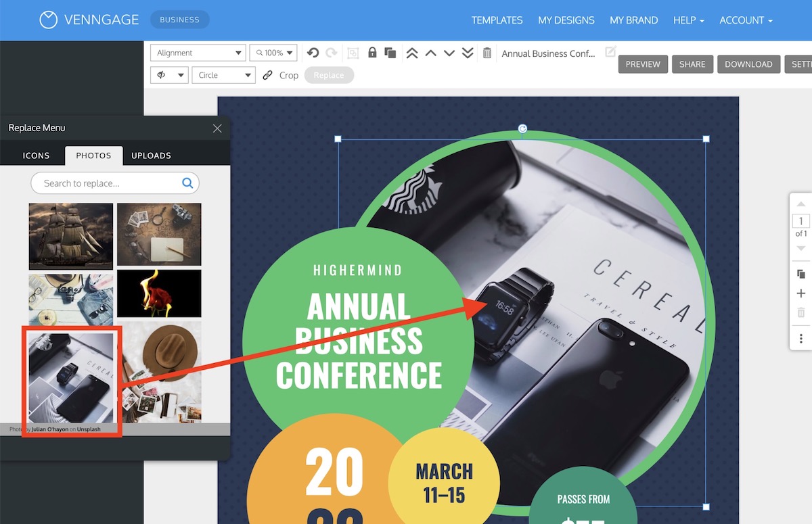This screenshot has height=524, width=812.
Task: Click the Venngage logo icon
Action: point(48,20)
